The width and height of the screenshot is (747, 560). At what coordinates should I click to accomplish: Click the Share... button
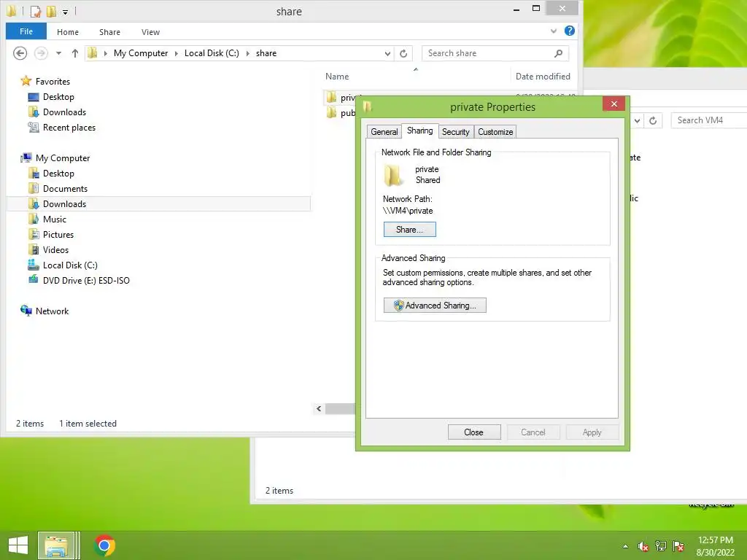409,230
